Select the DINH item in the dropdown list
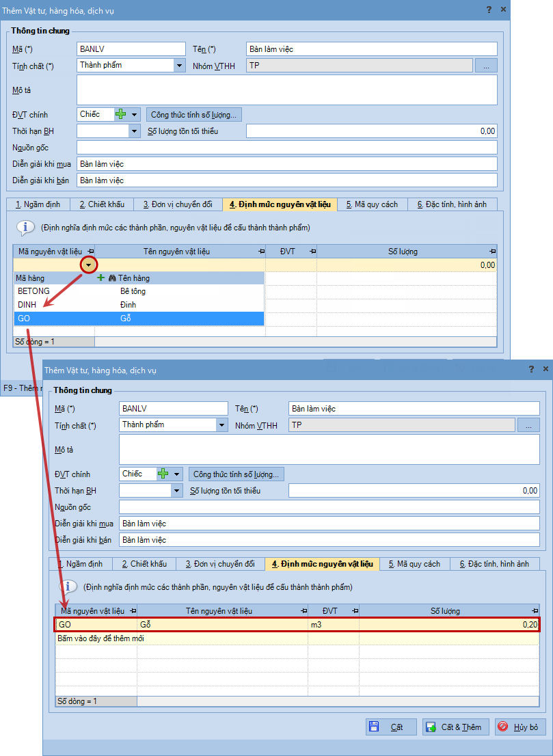This screenshot has width=553, height=756. pos(27,305)
